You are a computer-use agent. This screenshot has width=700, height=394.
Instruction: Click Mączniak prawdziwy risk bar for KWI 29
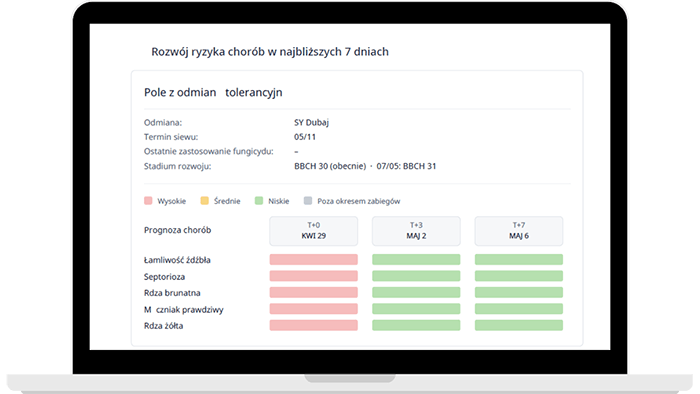pyautogui.click(x=313, y=309)
